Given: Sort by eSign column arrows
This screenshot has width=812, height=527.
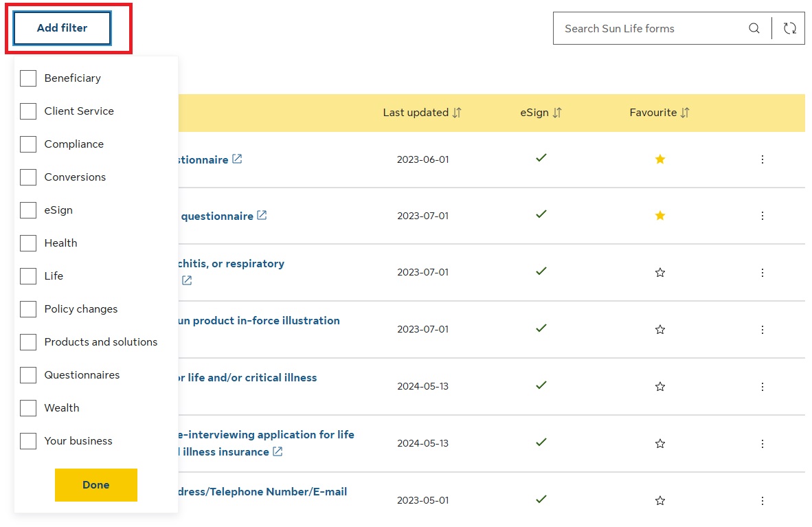Looking at the screenshot, I should click(557, 113).
